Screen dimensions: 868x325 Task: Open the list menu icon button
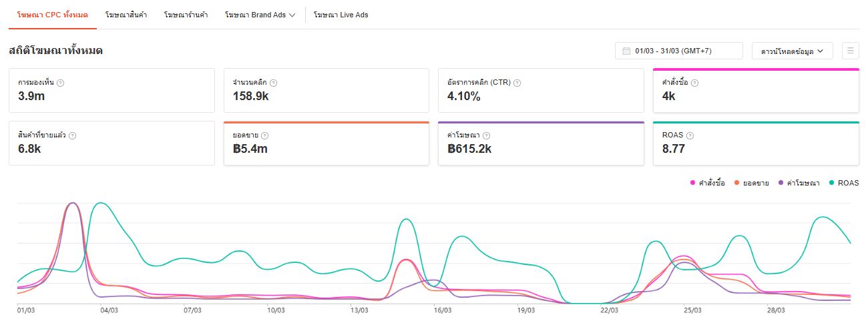(850, 51)
